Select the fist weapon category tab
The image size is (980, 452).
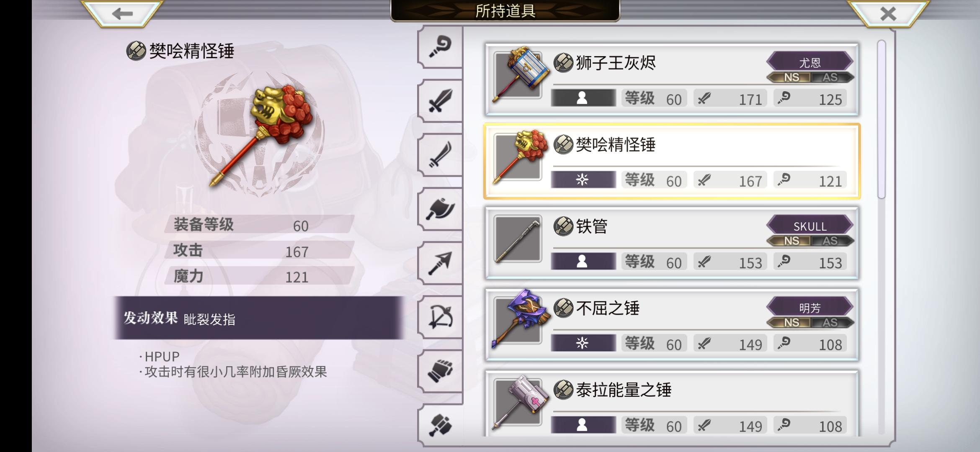click(440, 371)
